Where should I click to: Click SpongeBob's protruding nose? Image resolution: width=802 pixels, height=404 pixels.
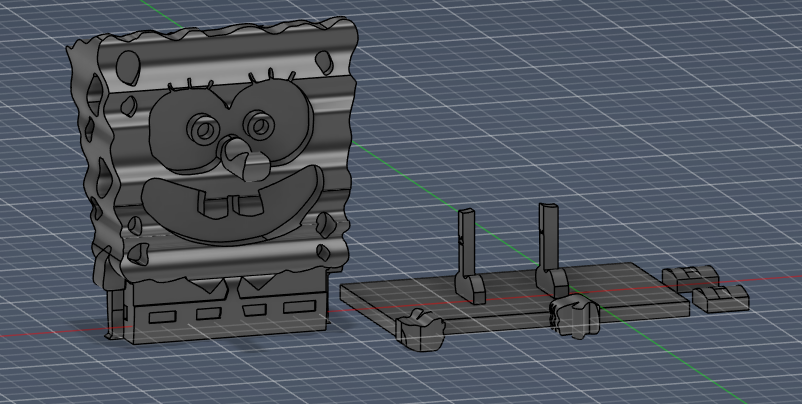click(x=244, y=158)
